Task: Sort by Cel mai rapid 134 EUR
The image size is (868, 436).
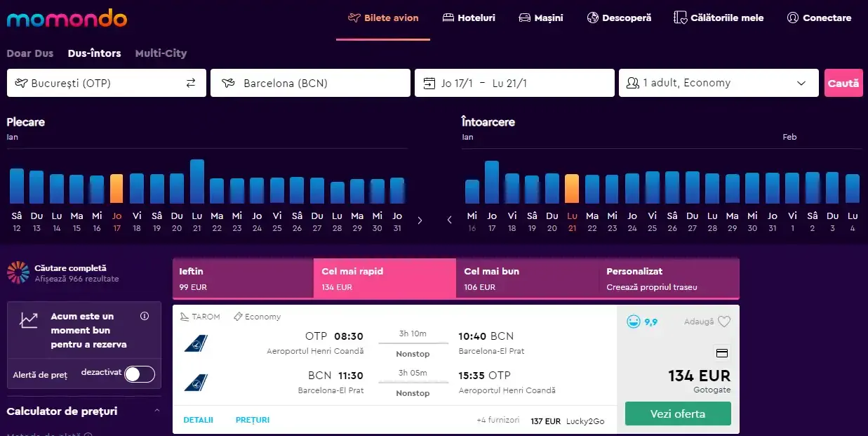Action: pyautogui.click(x=385, y=279)
